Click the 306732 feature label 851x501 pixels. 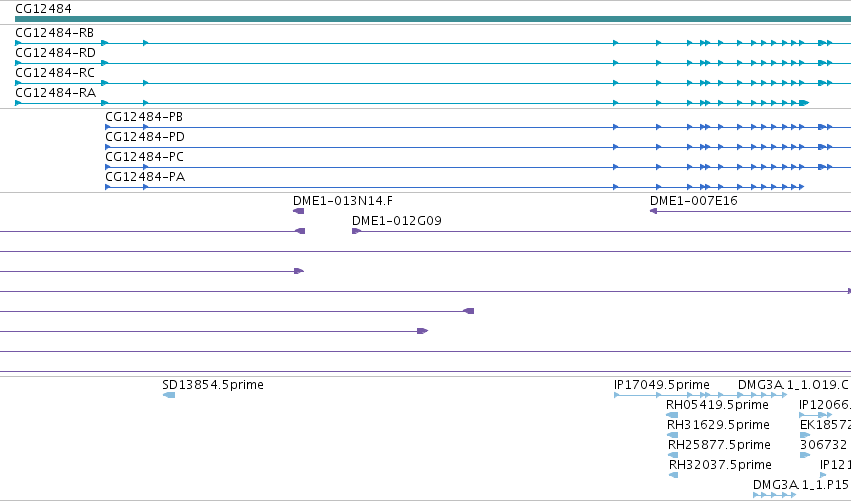point(823,445)
